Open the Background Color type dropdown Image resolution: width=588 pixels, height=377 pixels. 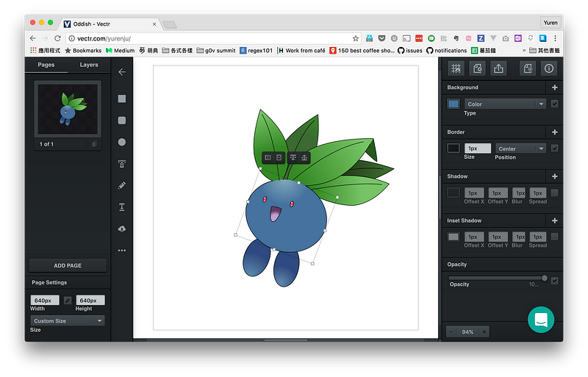505,104
